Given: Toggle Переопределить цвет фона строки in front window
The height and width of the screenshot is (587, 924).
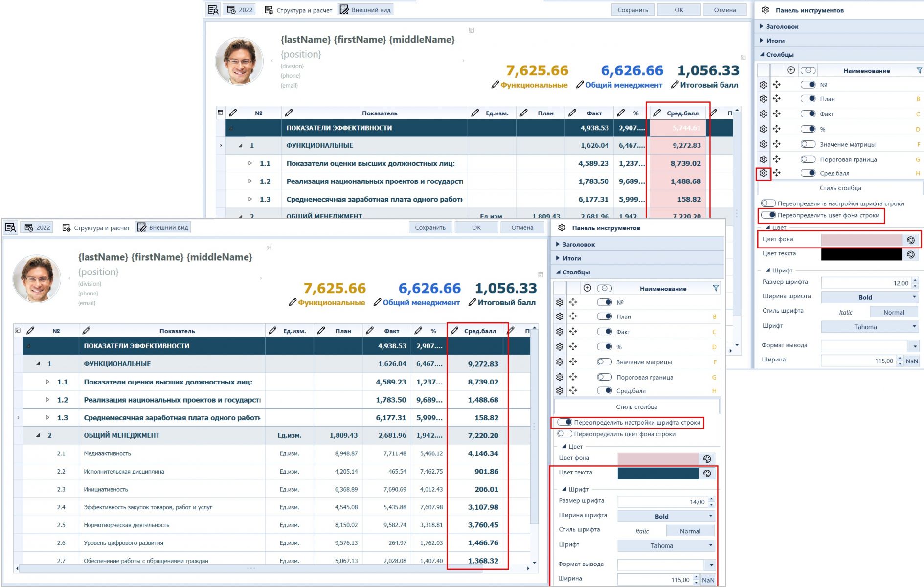Looking at the screenshot, I should (x=565, y=434).
